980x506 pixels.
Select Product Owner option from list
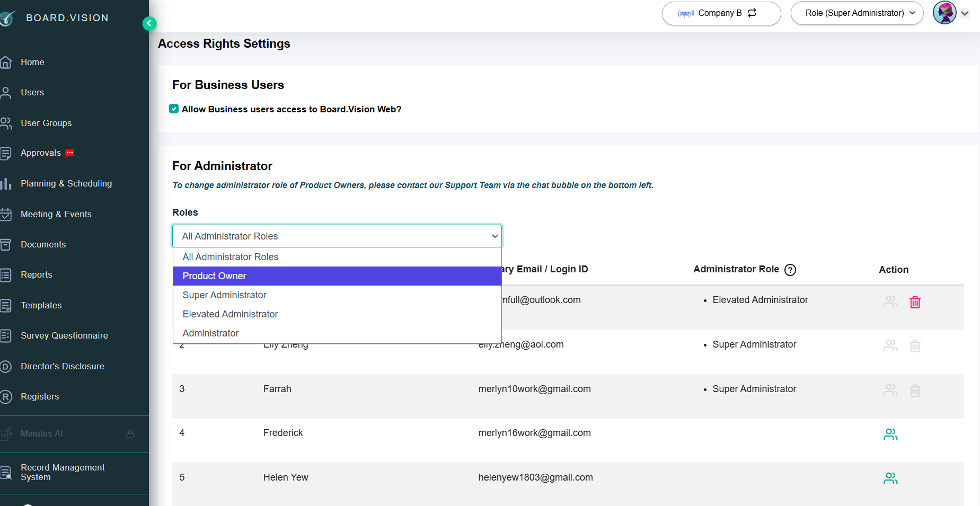(337, 276)
